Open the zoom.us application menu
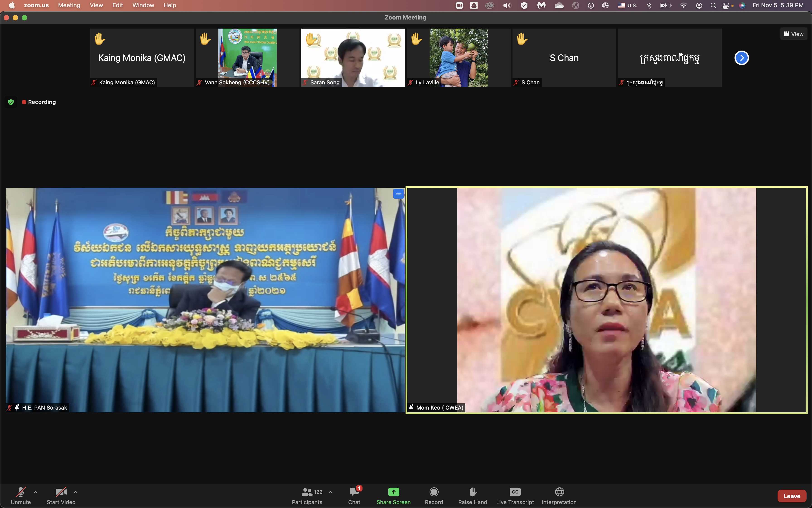 [x=36, y=5]
